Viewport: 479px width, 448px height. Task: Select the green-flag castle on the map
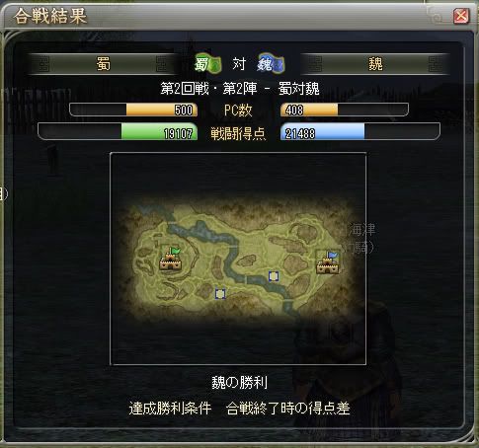click(x=171, y=259)
